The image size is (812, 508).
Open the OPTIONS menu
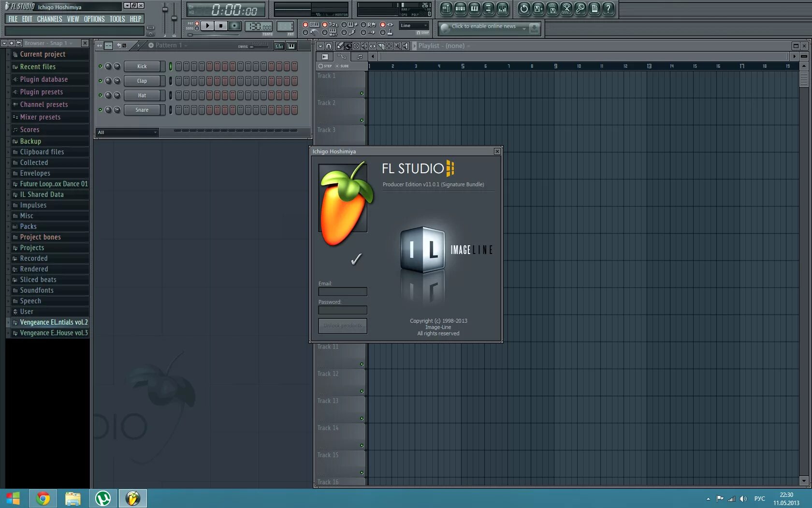[x=94, y=19]
